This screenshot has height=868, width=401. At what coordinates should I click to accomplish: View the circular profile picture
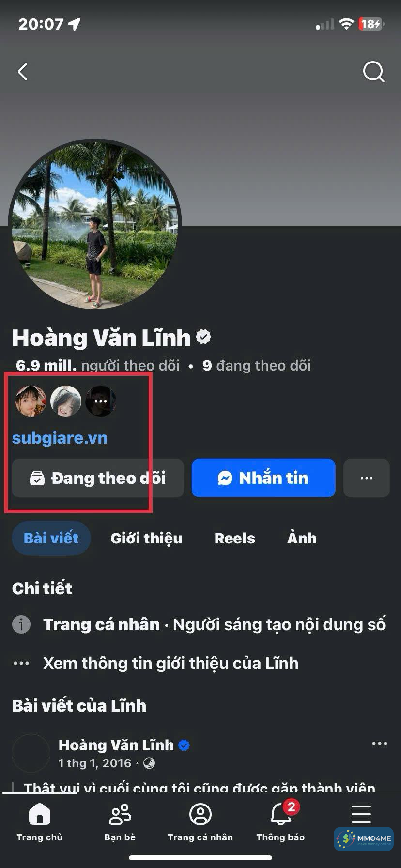point(95,225)
